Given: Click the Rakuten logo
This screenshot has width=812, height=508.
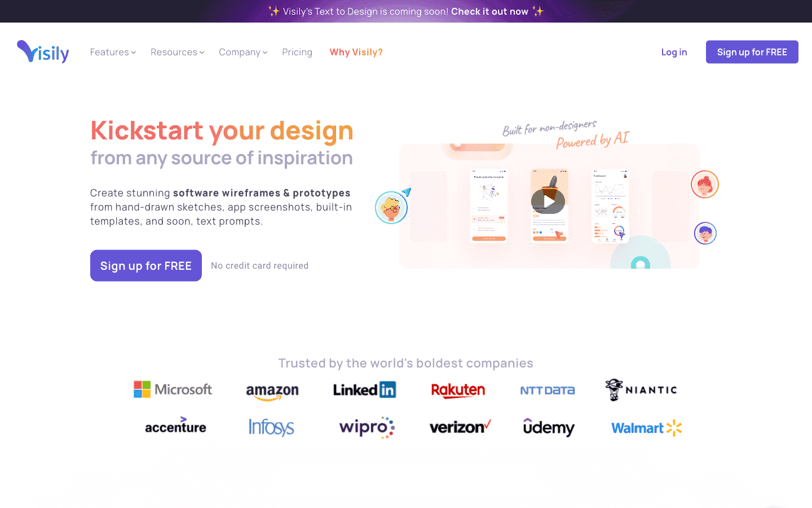Looking at the screenshot, I should click(458, 390).
